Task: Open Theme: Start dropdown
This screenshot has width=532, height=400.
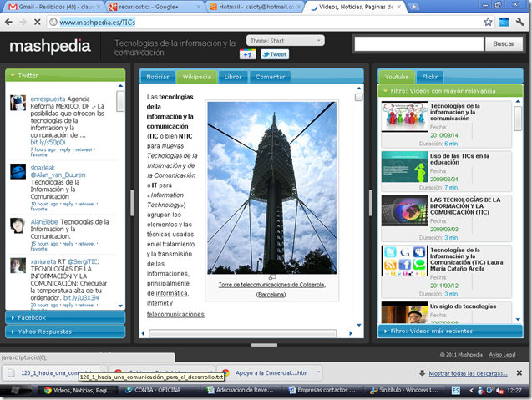Action: [286, 41]
